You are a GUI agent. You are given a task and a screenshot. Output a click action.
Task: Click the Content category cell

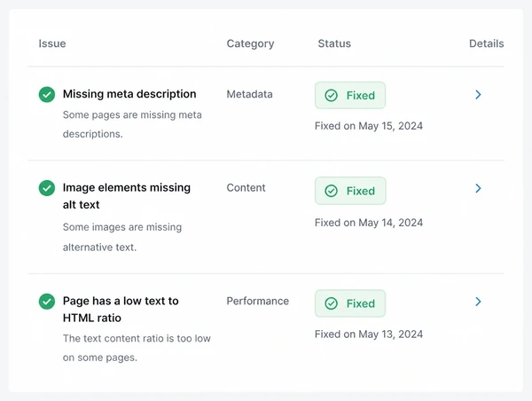click(246, 188)
